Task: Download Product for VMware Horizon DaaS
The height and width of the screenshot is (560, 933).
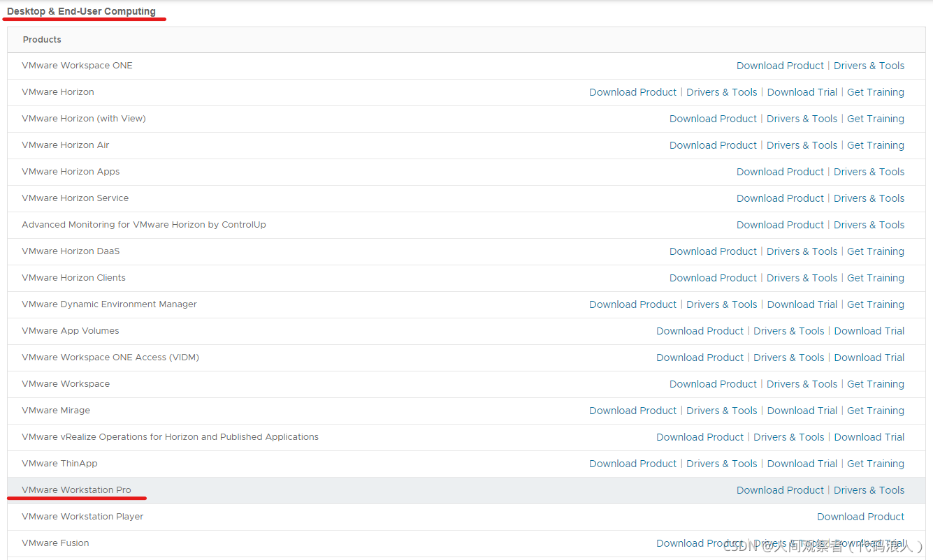Action: [713, 251]
